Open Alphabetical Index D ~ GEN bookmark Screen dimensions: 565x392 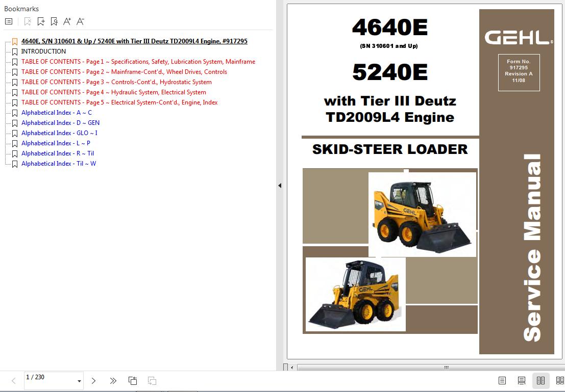tap(60, 123)
